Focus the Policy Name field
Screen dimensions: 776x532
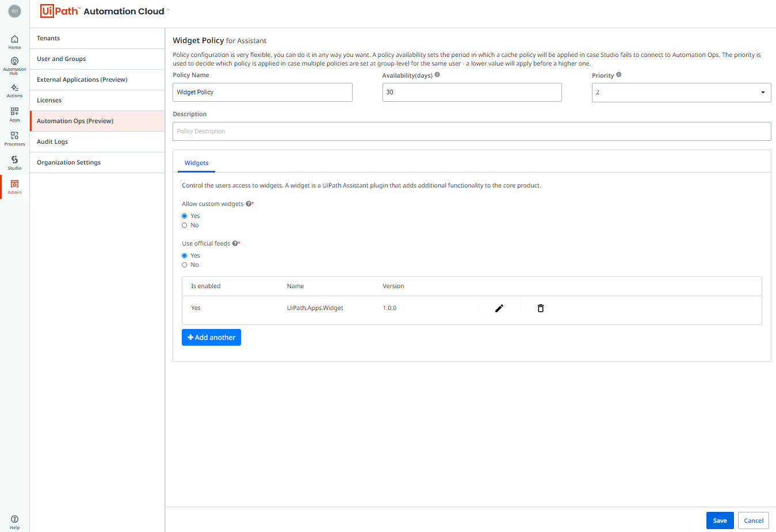coord(262,93)
